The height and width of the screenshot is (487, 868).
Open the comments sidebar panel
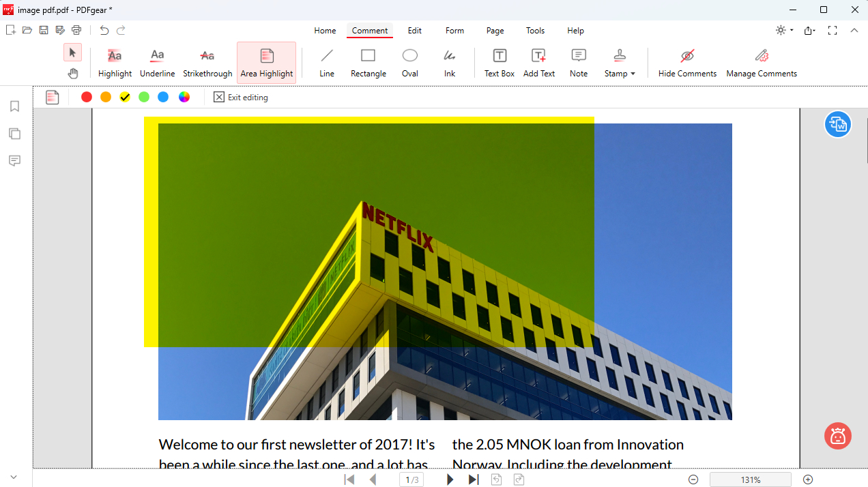(14, 161)
